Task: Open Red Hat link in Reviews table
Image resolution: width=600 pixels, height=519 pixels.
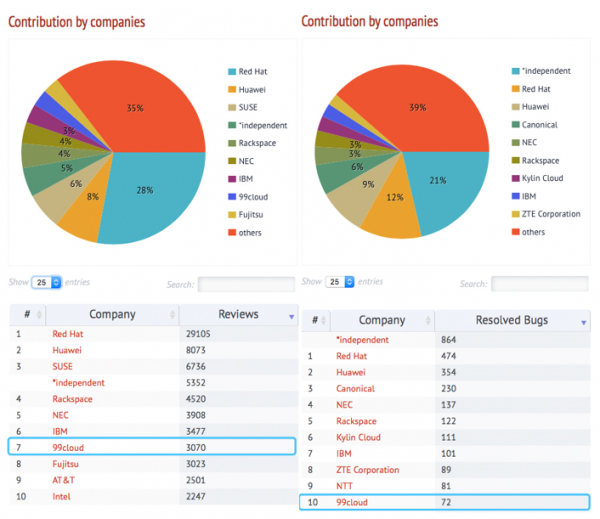Action: (x=68, y=334)
